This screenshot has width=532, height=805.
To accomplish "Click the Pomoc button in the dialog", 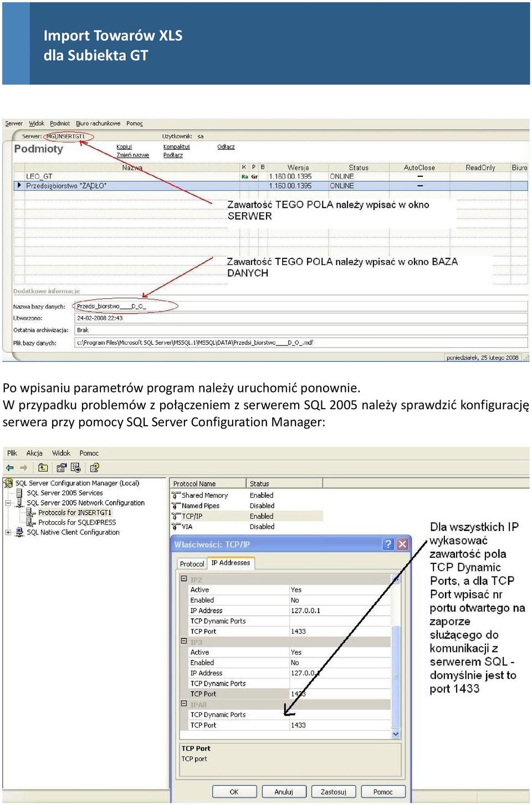I will 383,792.
